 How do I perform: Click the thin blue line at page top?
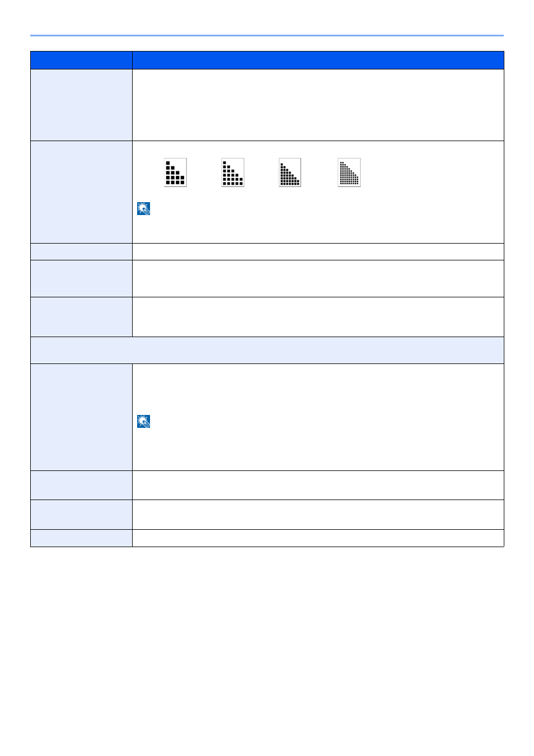coord(267,36)
